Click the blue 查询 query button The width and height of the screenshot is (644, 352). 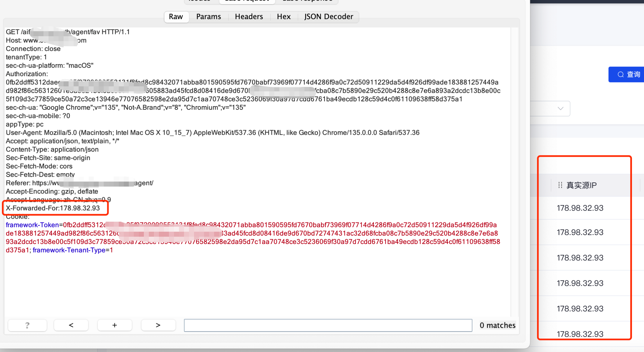(626, 74)
